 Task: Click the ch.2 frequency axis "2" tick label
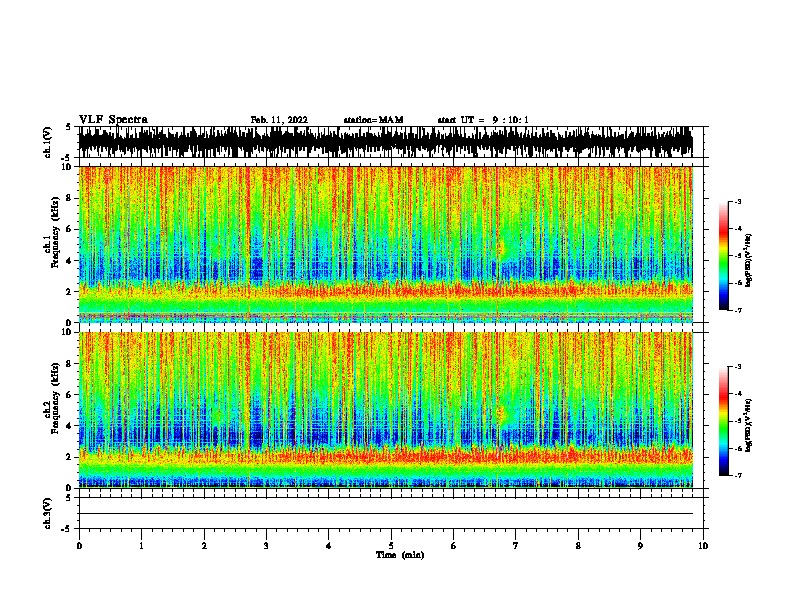(x=70, y=457)
